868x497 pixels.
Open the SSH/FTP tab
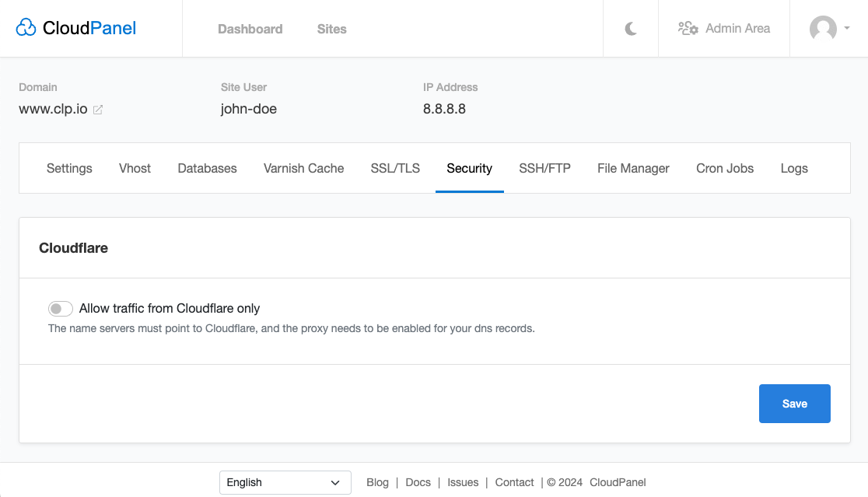tap(544, 168)
